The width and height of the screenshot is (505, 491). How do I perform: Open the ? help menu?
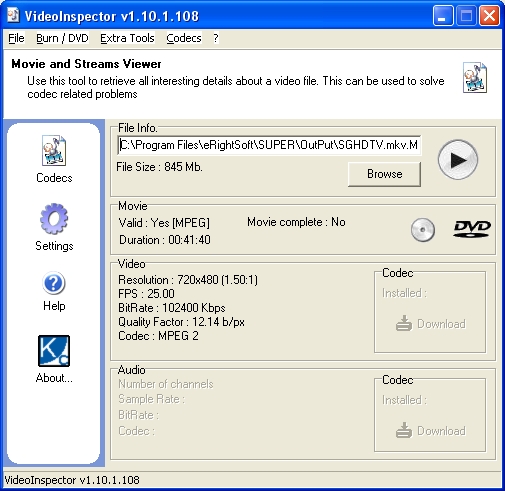(216, 38)
